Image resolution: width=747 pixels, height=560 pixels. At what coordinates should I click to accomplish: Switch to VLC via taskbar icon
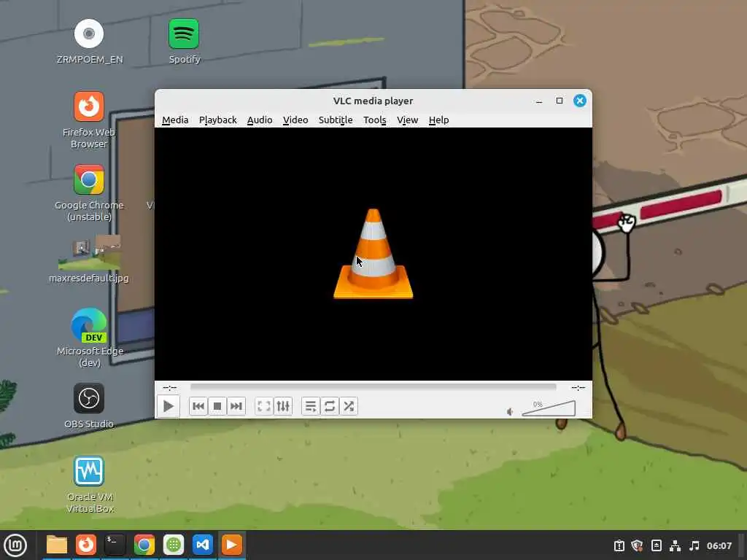pyautogui.click(x=232, y=545)
